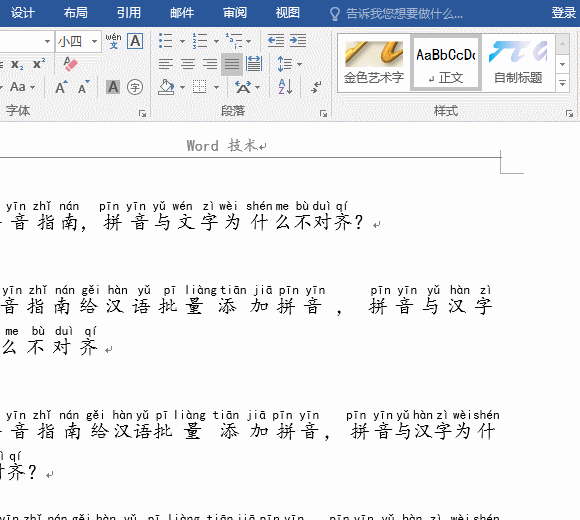Switch to the 布局 tab
Screen dimensions: 580x520
coord(76,13)
